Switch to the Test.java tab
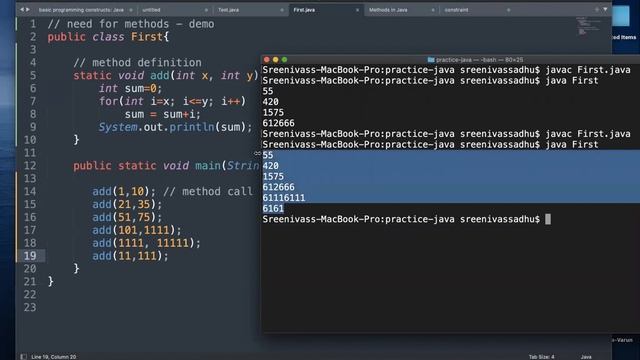This screenshot has width=640, height=360. (x=228, y=10)
